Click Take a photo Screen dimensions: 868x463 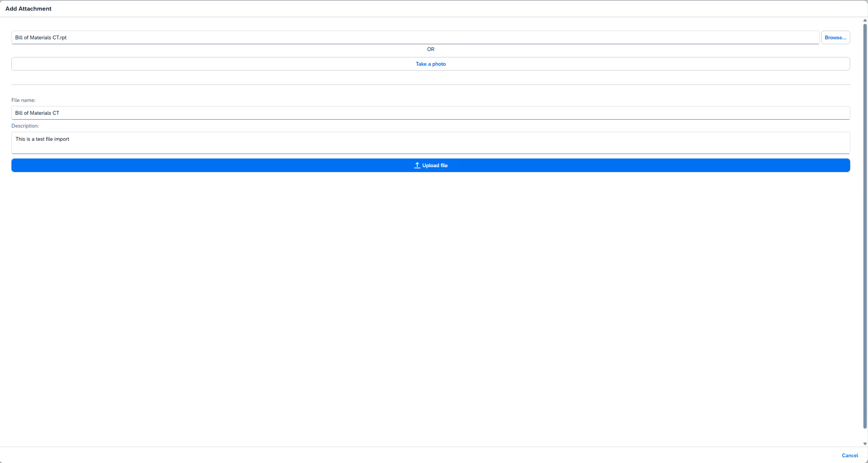click(430, 64)
